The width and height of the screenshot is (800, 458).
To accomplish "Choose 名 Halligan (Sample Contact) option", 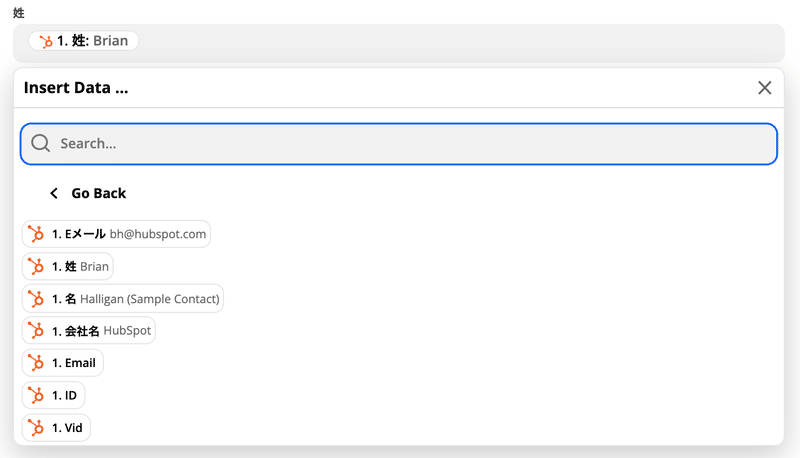I will pos(123,298).
